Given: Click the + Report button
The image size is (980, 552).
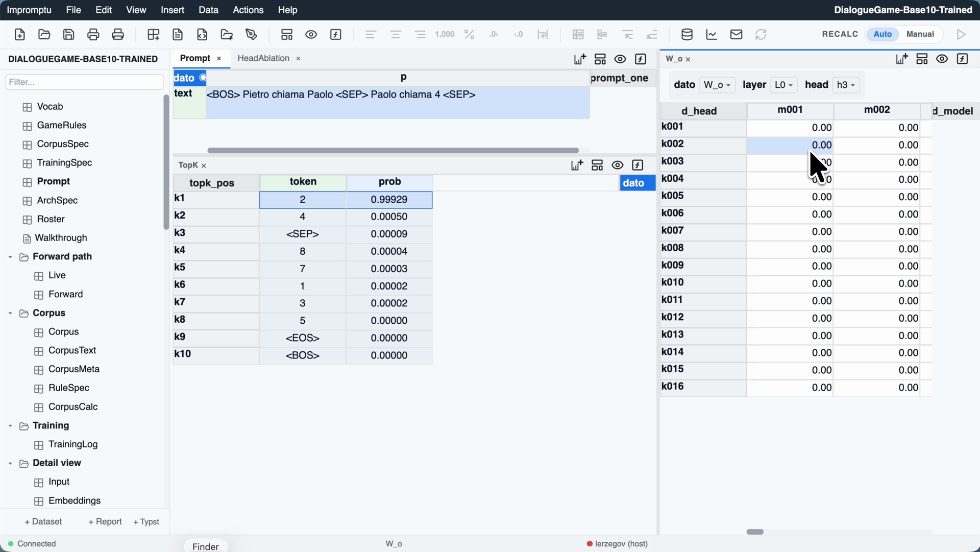Looking at the screenshot, I should [105, 521].
